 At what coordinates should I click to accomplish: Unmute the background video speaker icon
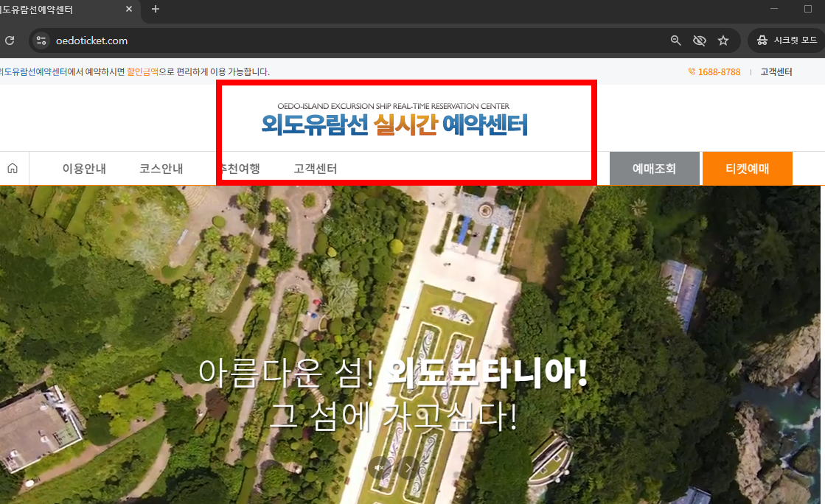(380, 467)
